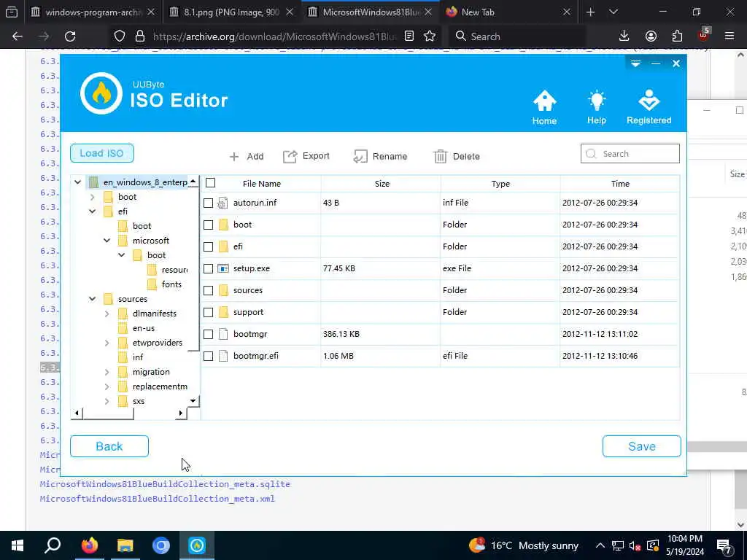This screenshot has width=747, height=560.
Task: Click the Load ISO button
Action: point(102,153)
